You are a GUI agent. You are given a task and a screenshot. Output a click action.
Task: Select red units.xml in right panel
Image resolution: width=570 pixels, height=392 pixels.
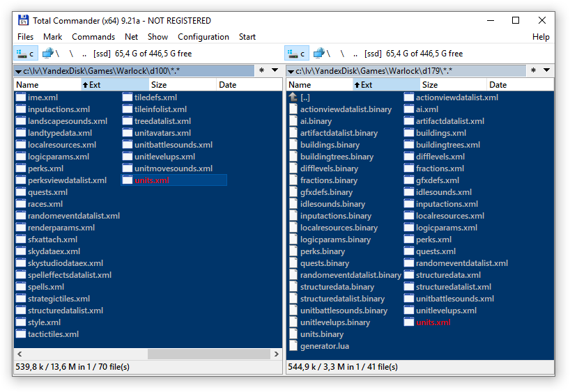pyautogui.click(x=433, y=322)
